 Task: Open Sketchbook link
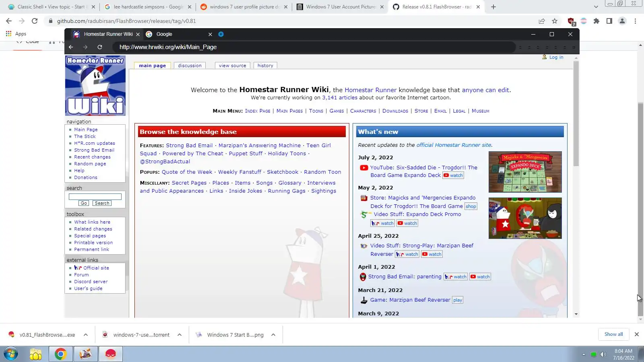(x=283, y=172)
